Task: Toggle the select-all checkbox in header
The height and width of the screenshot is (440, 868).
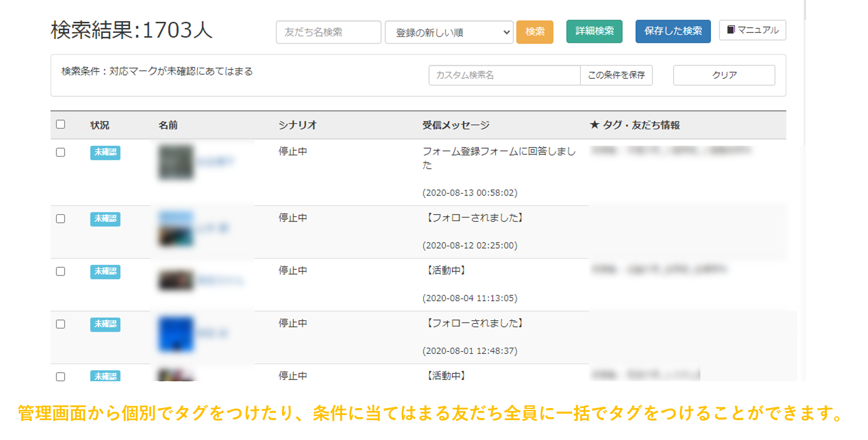Action: [61, 124]
